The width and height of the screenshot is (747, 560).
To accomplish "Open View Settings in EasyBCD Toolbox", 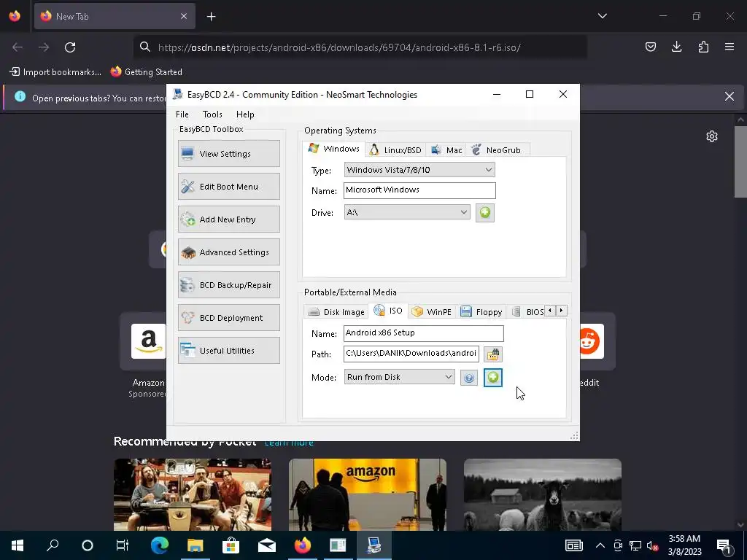I will (228, 153).
